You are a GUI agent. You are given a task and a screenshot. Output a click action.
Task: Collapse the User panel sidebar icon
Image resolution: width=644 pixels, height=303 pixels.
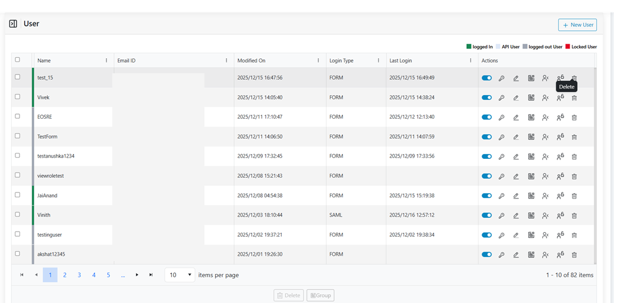pos(13,24)
